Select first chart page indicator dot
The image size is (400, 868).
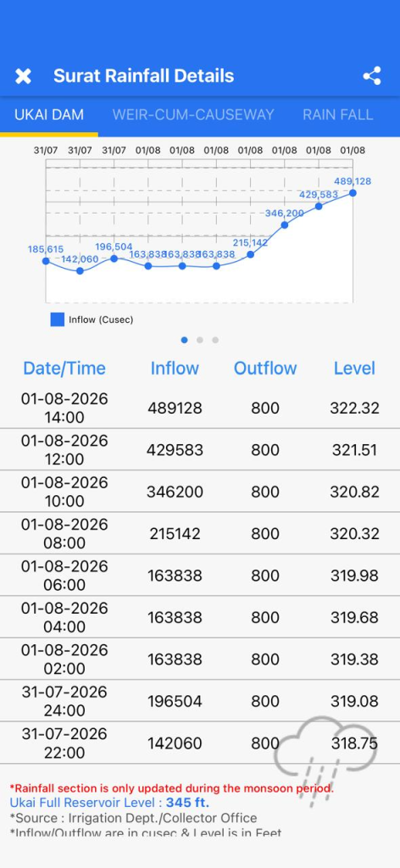coord(184,340)
